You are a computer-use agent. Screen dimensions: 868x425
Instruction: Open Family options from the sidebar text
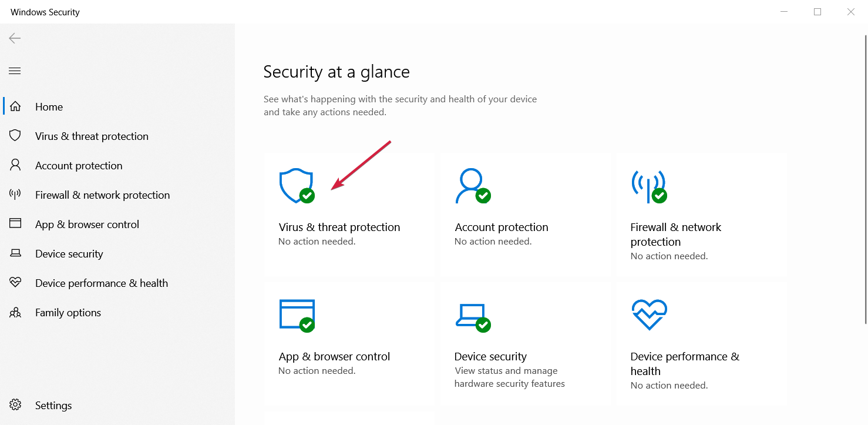point(68,313)
